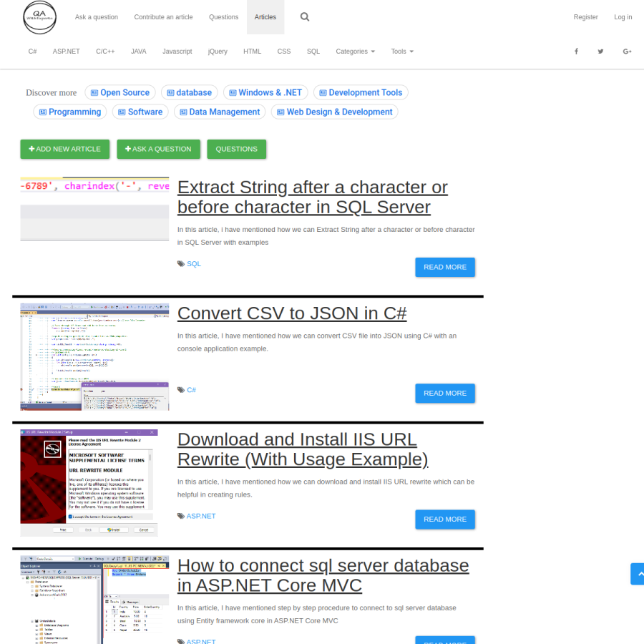Open the jQuery category link
This screenshot has height=644, width=644.
coord(218,52)
